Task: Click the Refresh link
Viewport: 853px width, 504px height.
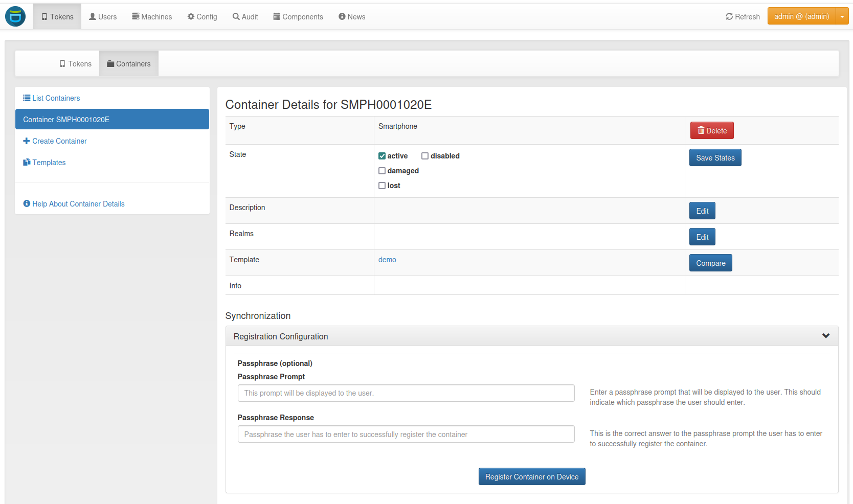Action: [743, 16]
